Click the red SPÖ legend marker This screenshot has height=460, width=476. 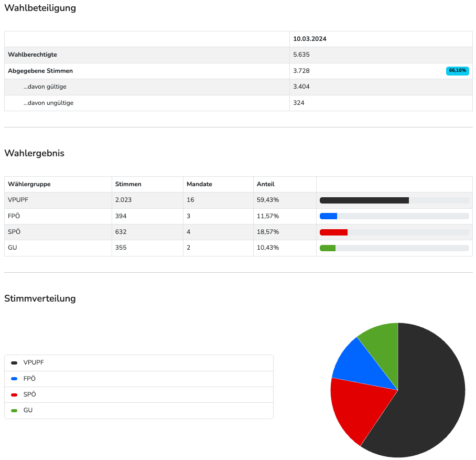tap(14, 394)
